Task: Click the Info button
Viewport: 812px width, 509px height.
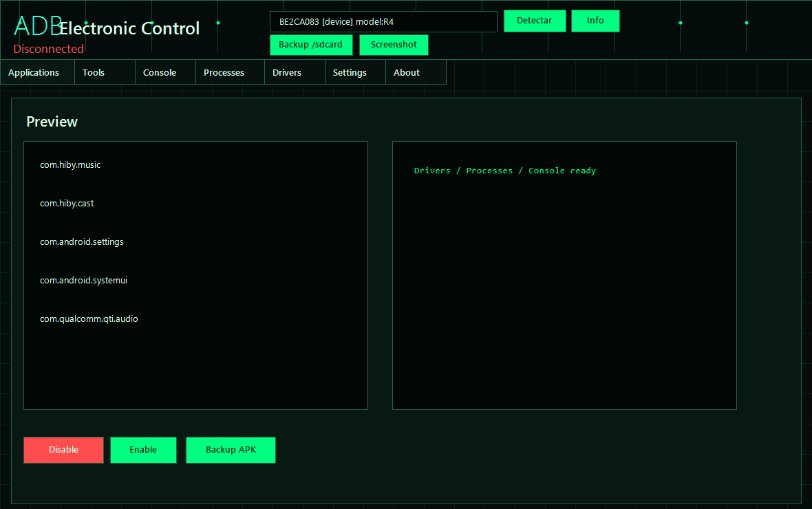Action: pos(595,21)
